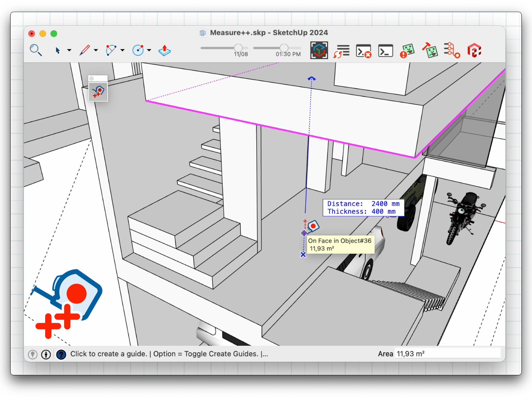Viewport: 532px width, 399px height.
Task: Select the arrow Select tool
Action: point(57,50)
